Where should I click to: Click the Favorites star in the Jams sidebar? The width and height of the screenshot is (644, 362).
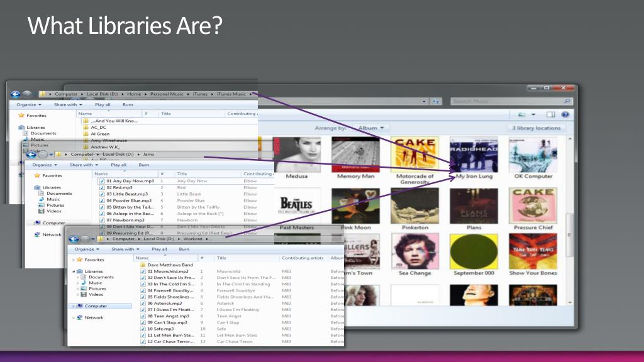click(x=37, y=176)
